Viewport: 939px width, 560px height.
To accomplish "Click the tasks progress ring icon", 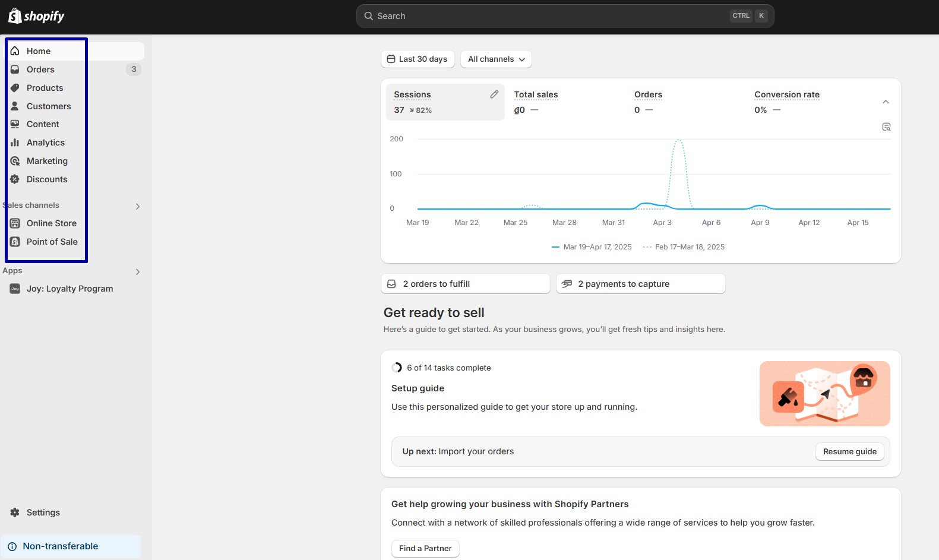I will tap(397, 368).
